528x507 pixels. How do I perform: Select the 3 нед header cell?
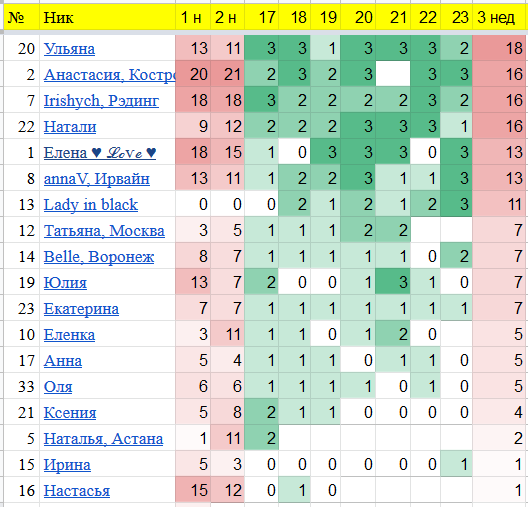[500, 17]
